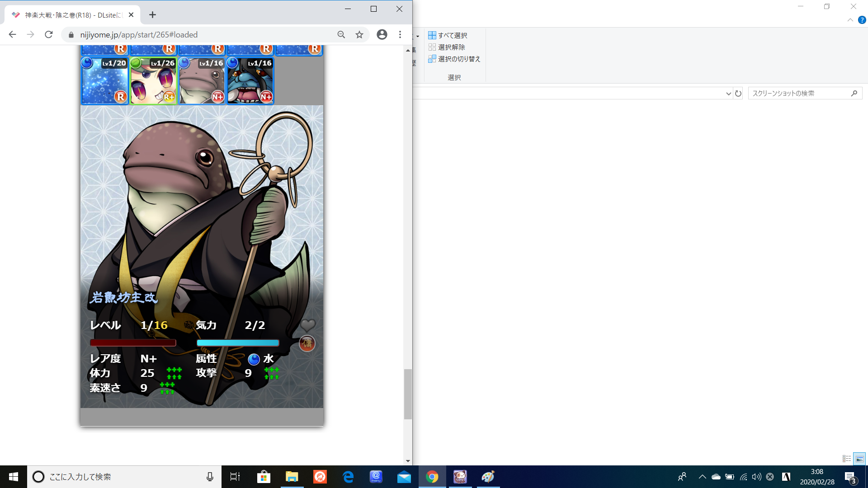Click すべて選択 in the ribbon
The width and height of the screenshot is (868, 488).
pos(448,35)
